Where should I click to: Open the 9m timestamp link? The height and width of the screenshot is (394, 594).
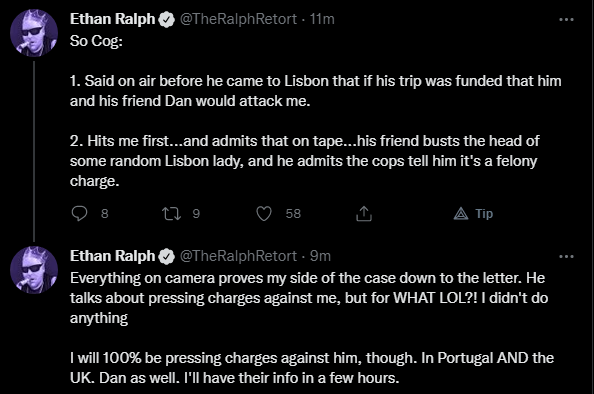coord(320,256)
